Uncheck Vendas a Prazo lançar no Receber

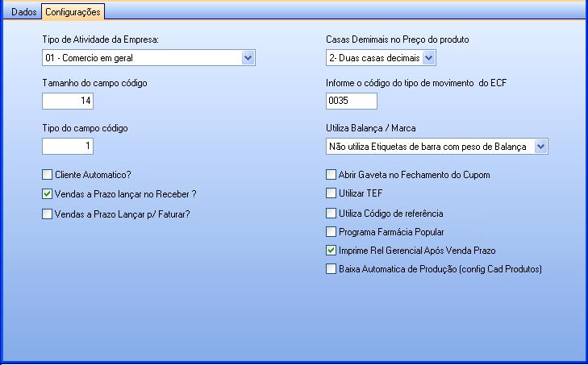(x=47, y=193)
